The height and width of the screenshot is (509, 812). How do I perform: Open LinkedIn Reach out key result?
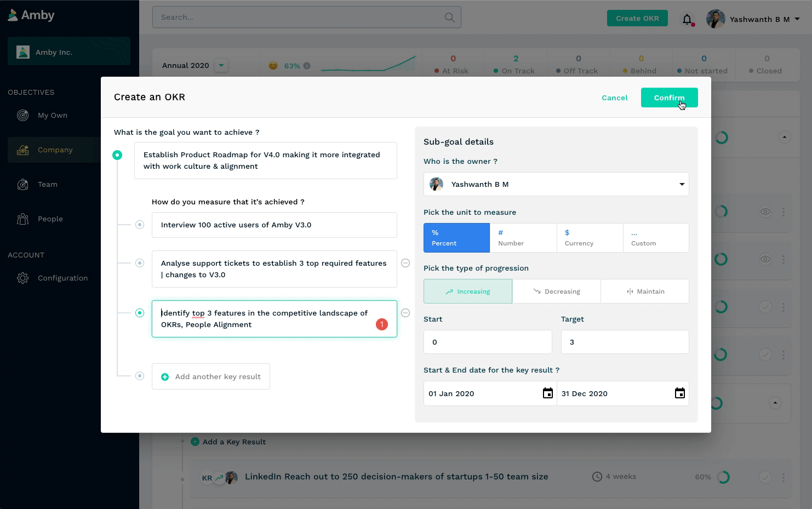(x=396, y=477)
